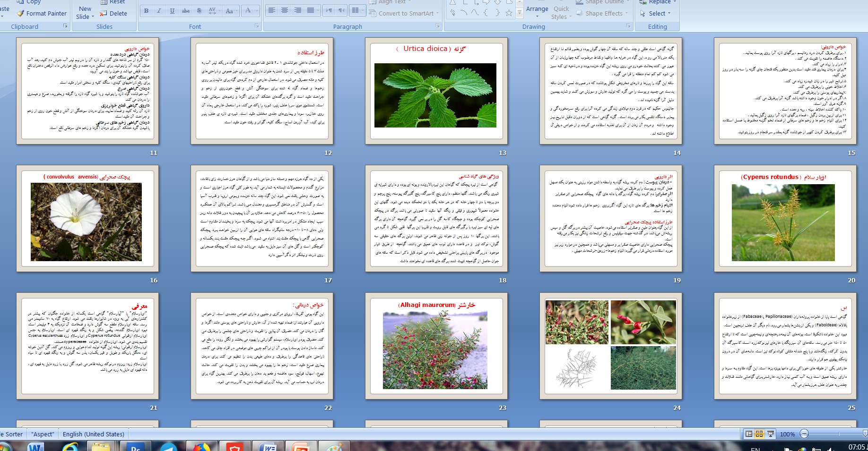This screenshot has width=868, height=451.
Task: Align text to the right
Action: (x=297, y=10)
